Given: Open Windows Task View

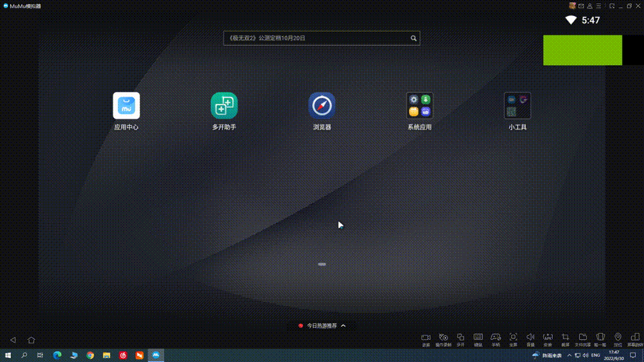Looking at the screenshot, I should coord(40,355).
